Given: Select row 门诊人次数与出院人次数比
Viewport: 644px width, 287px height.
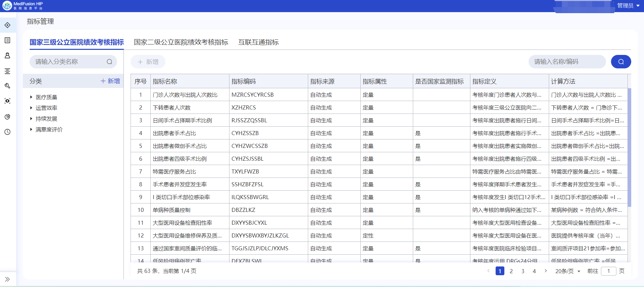Looking at the screenshot, I should tap(379, 95).
